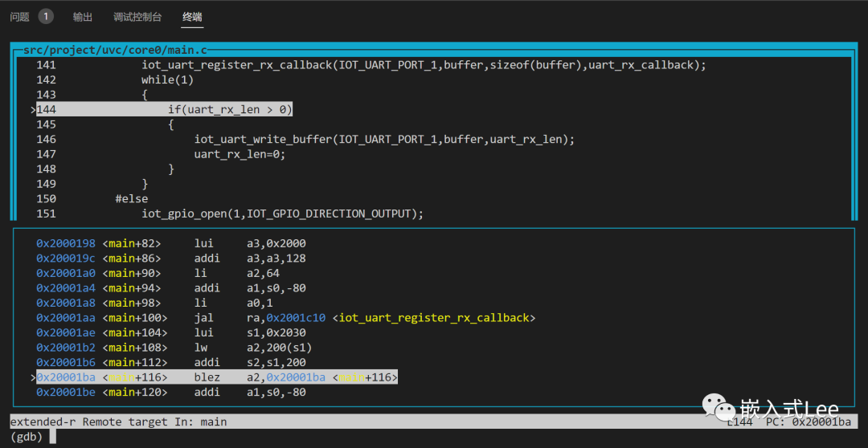868x448 pixels.
Task: Switch to the 终端 tab
Action: tap(192, 17)
